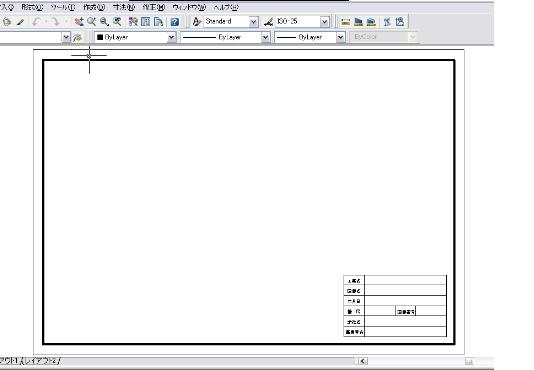This screenshot has width=534, height=370.
Task: Activate the Pan Realtime tool
Action: coord(79,22)
